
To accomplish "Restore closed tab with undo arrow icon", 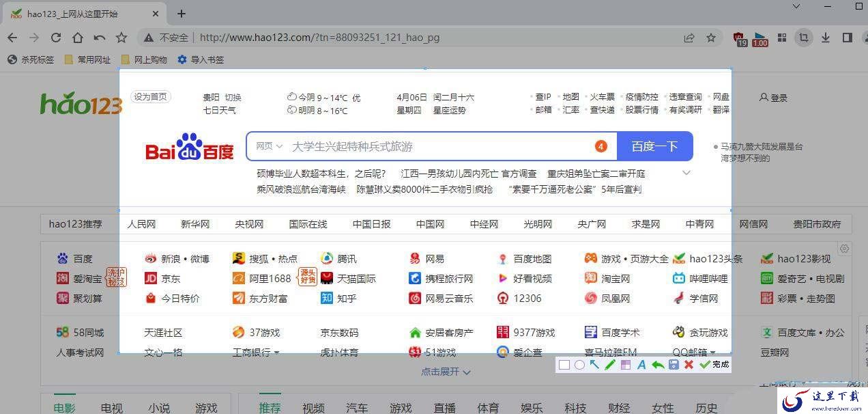I will [x=100, y=38].
